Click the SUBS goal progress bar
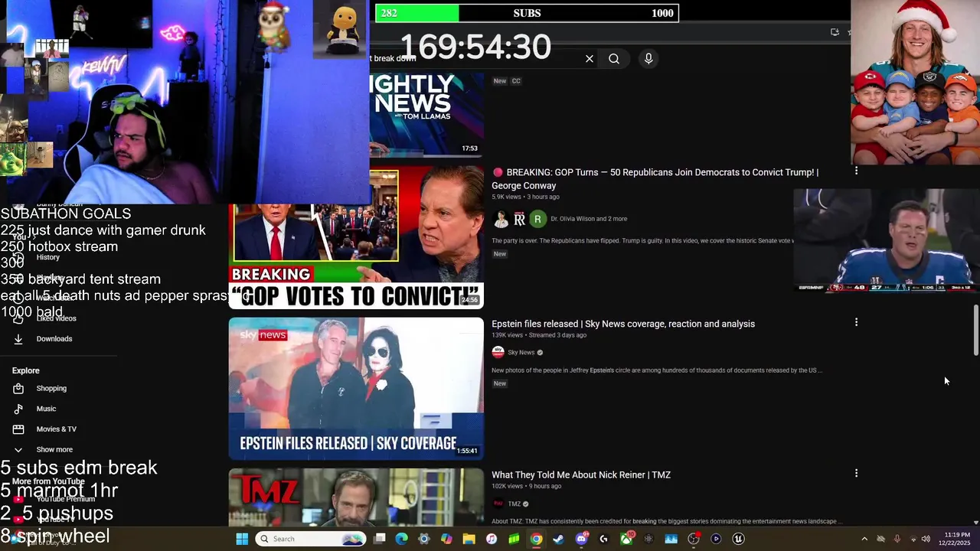The image size is (980, 551). tap(527, 13)
